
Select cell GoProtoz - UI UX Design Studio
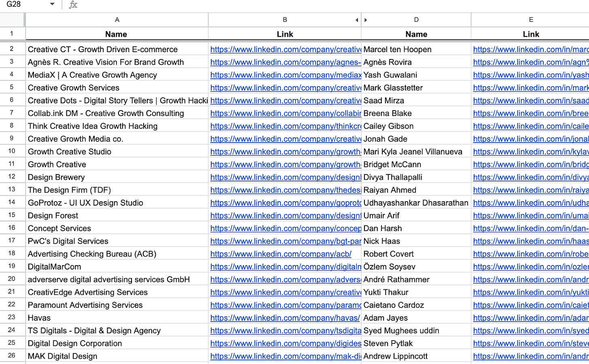click(x=117, y=202)
